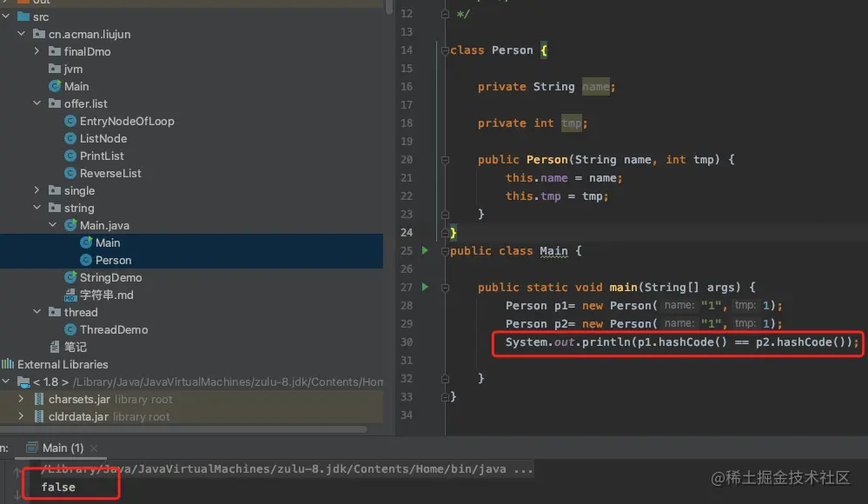Open the ThreadDemo class

(114, 329)
